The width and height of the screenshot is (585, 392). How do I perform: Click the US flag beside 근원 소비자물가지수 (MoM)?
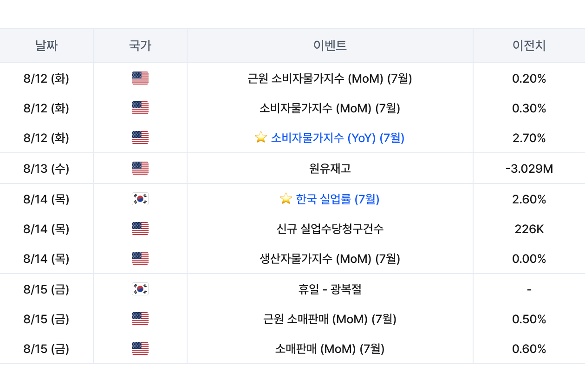(x=140, y=78)
